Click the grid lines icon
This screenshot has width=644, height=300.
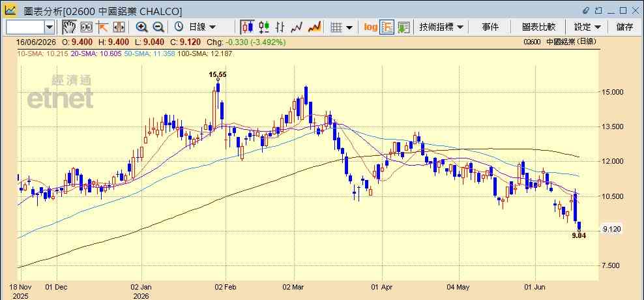[x=336, y=27]
